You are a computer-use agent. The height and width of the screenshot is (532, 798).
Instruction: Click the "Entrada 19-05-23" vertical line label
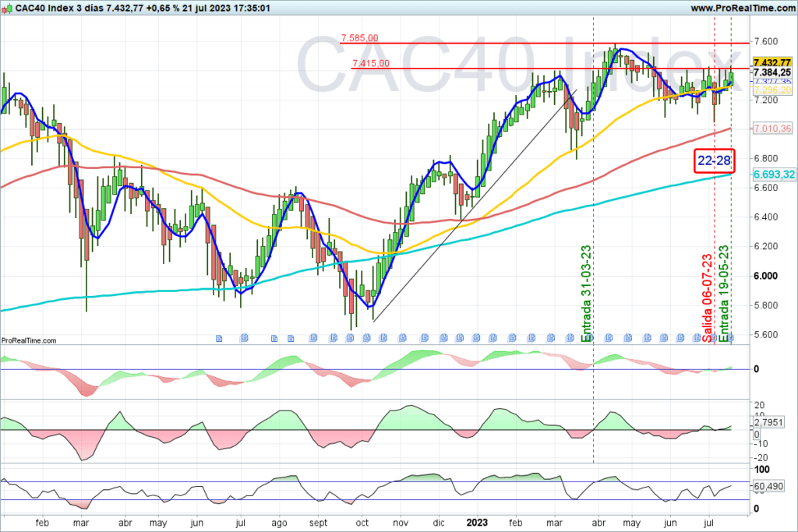click(723, 294)
